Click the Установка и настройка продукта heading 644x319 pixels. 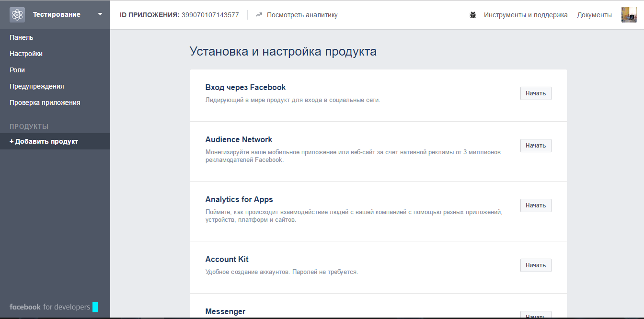point(283,51)
